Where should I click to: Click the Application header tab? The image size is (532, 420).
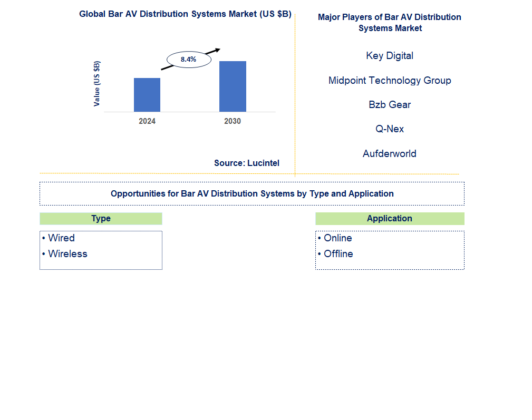coord(390,218)
